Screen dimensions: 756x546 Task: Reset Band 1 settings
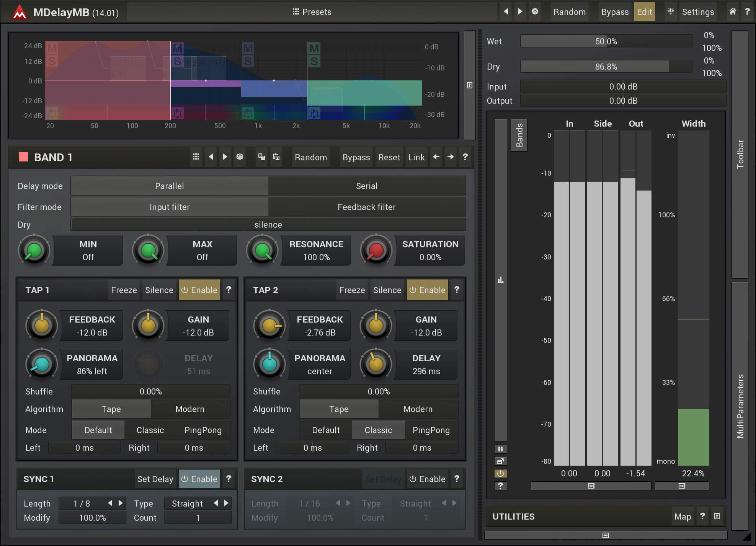point(389,157)
